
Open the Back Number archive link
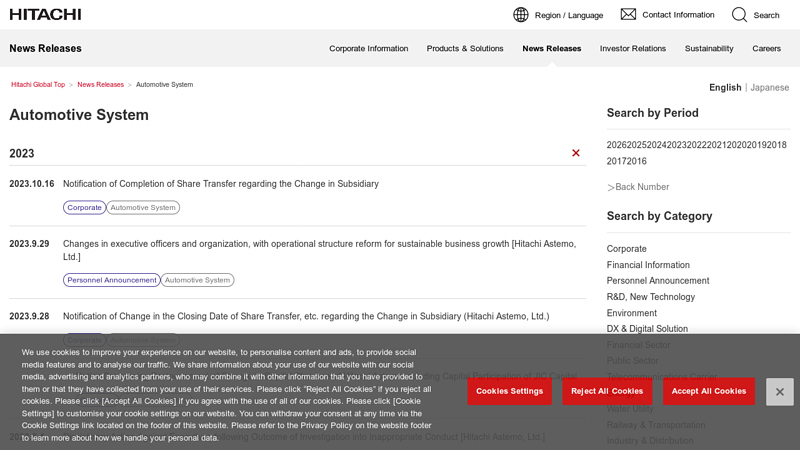pos(641,187)
